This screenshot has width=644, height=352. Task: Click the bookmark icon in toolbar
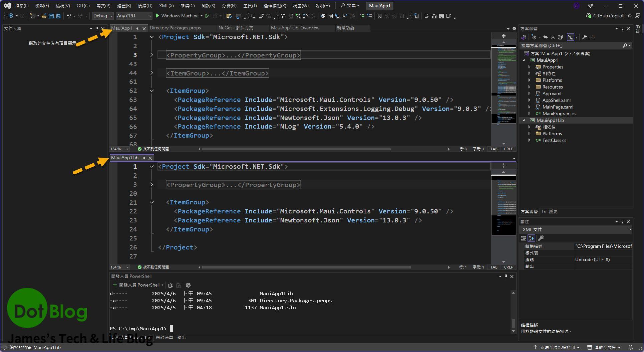[x=379, y=16]
